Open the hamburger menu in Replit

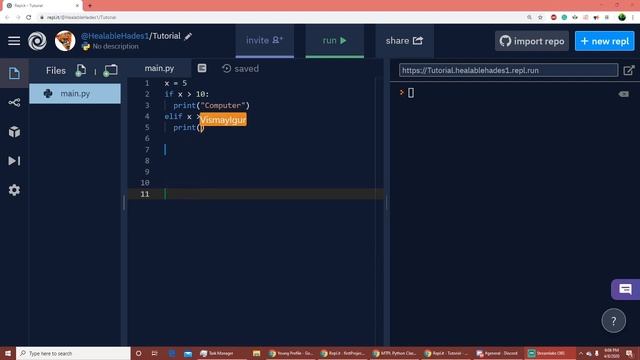(14, 41)
